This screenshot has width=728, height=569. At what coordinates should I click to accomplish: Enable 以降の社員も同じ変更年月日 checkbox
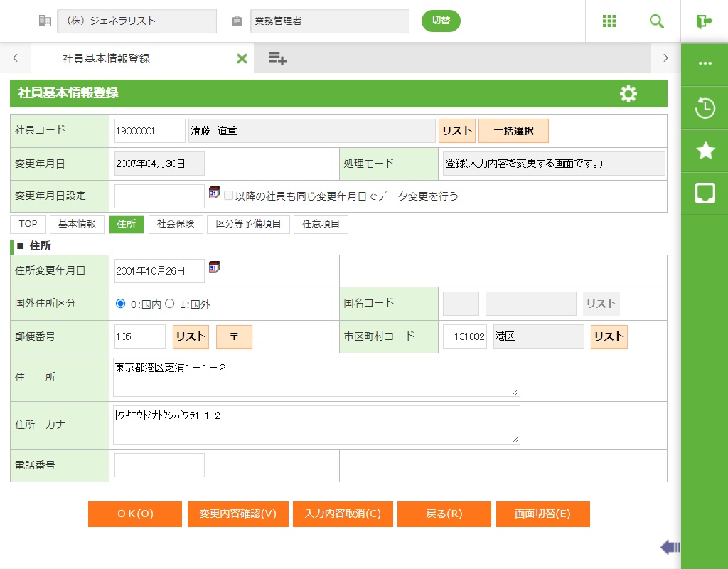tap(229, 196)
